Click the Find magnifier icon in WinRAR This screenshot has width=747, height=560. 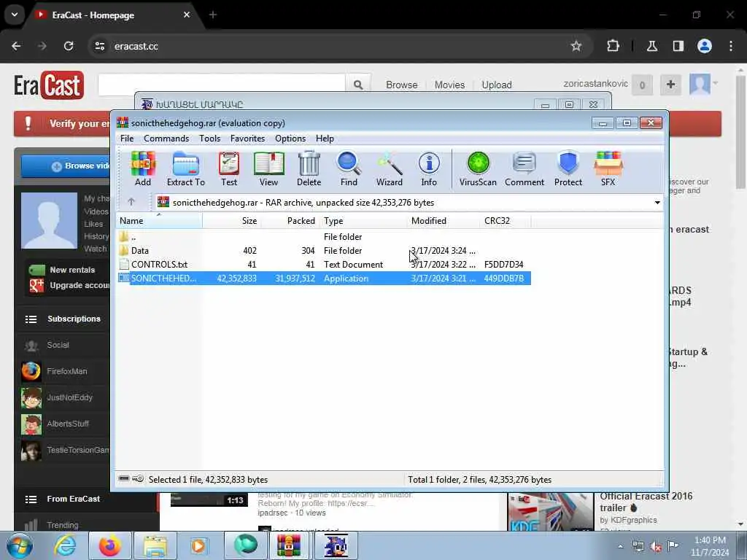click(349, 168)
